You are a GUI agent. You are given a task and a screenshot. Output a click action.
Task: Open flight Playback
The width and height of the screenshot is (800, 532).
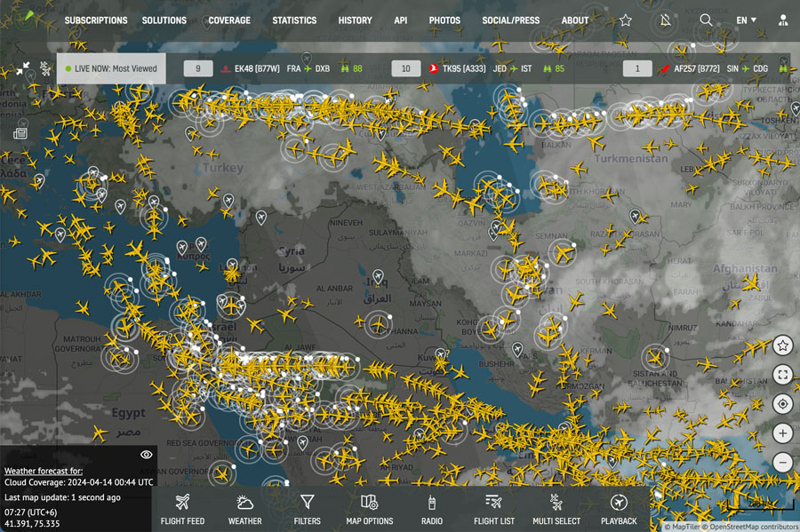click(619, 510)
